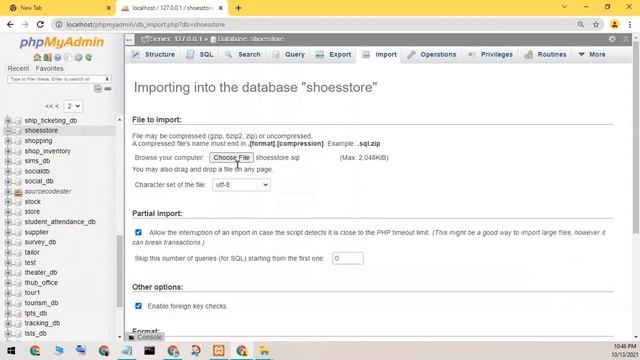Open Windows Start menu

(11, 351)
